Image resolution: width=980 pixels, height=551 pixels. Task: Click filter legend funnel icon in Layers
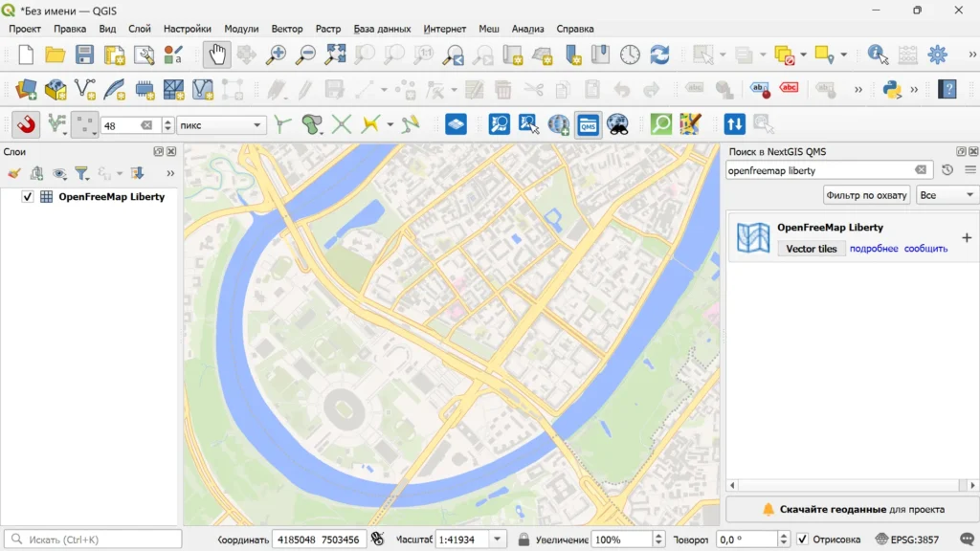81,173
